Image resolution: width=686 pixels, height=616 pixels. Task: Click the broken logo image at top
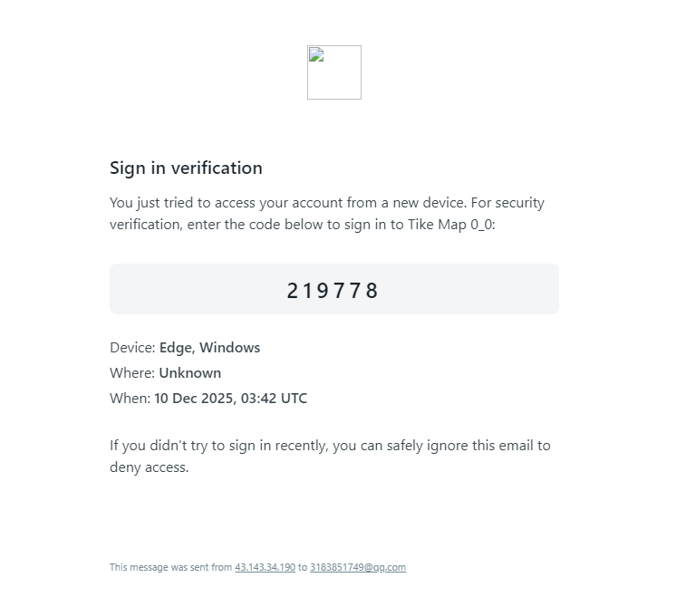333,72
